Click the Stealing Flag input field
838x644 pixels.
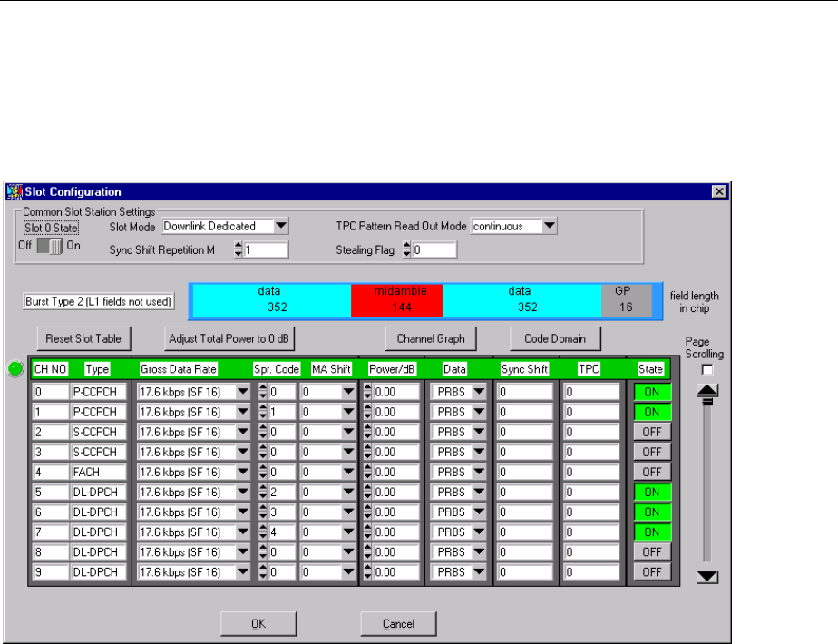click(434, 249)
